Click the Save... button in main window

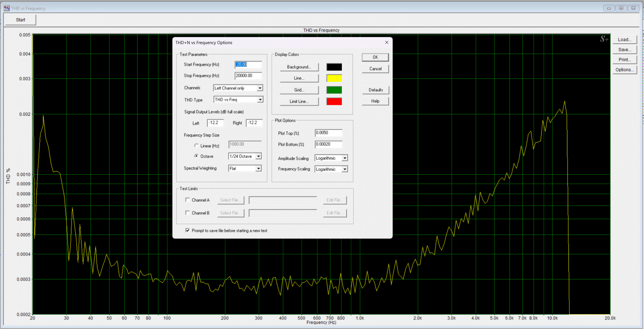tap(625, 49)
